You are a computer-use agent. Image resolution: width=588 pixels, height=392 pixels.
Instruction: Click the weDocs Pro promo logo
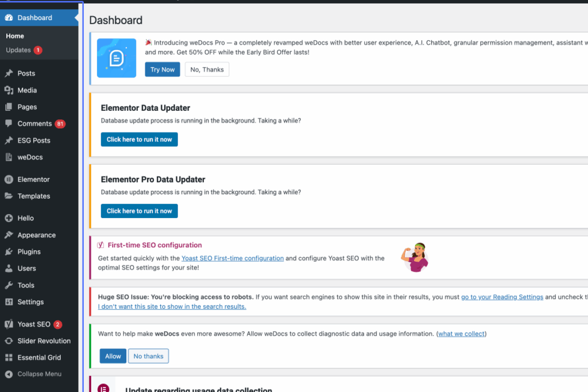pyautogui.click(x=117, y=58)
